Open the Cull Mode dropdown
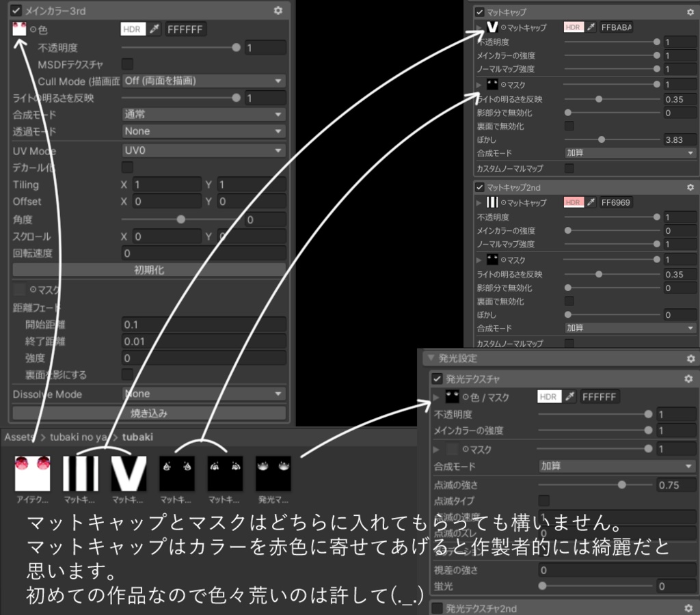The height and width of the screenshot is (615, 700). [x=204, y=81]
